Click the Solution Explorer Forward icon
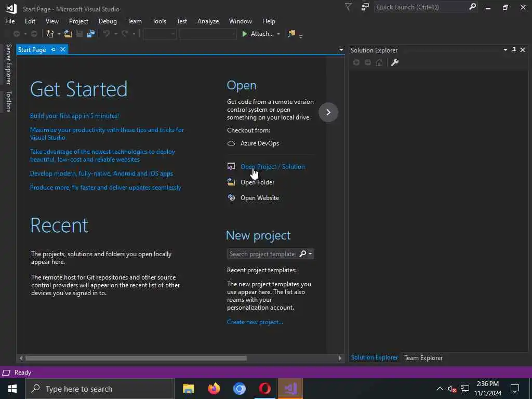 368,62
